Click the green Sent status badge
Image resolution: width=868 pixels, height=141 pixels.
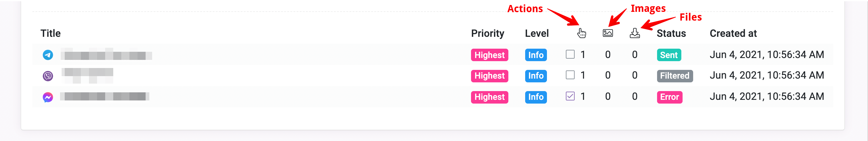point(669,55)
